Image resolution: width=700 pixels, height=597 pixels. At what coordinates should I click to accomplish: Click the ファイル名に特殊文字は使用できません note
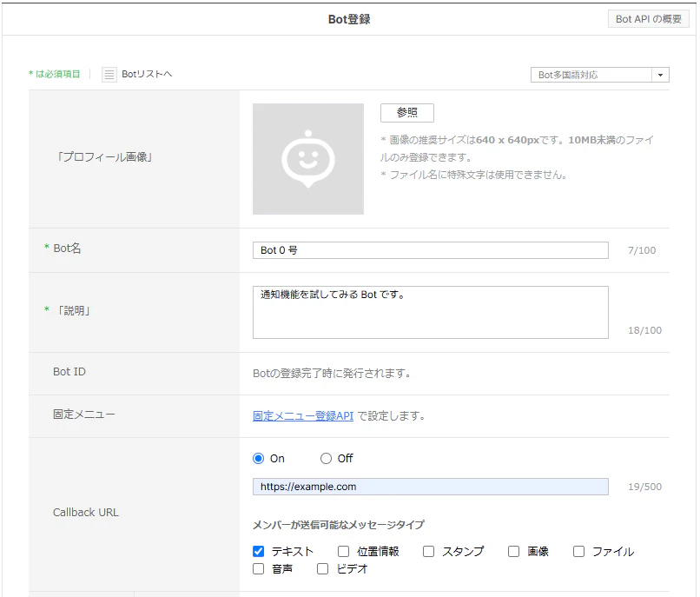[474, 175]
